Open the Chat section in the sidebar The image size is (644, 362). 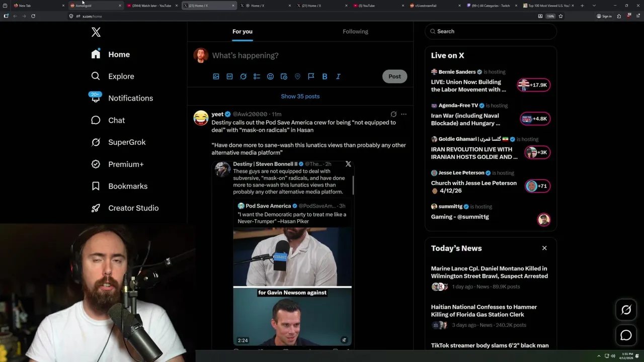(x=108, y=120)
